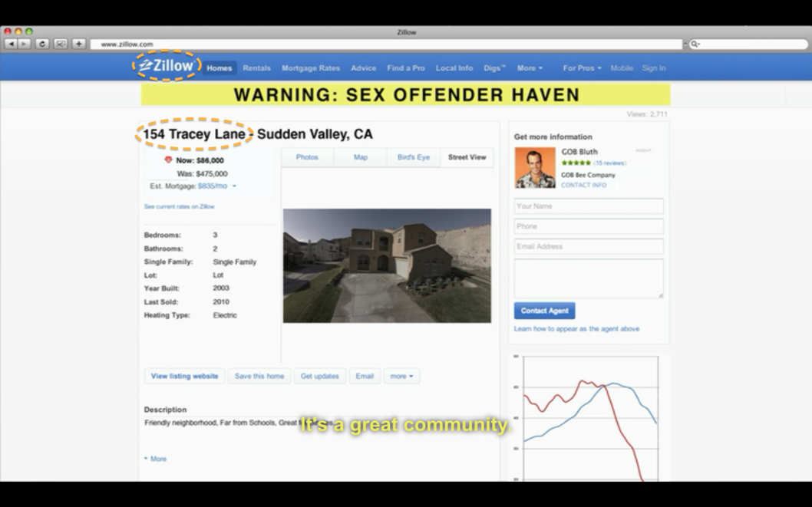Click the street view house image
This screenshot has height=507, width=812.
[387, 266]
